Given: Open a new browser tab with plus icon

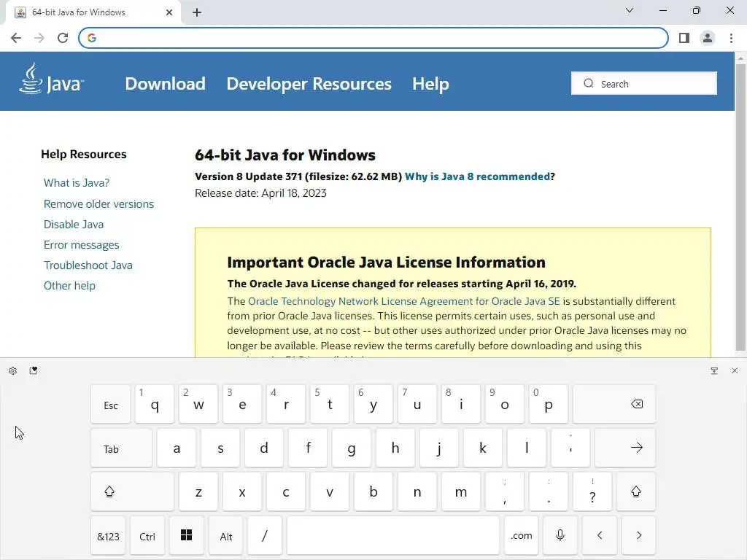Looking at the screenshot, I should point(197,12).
